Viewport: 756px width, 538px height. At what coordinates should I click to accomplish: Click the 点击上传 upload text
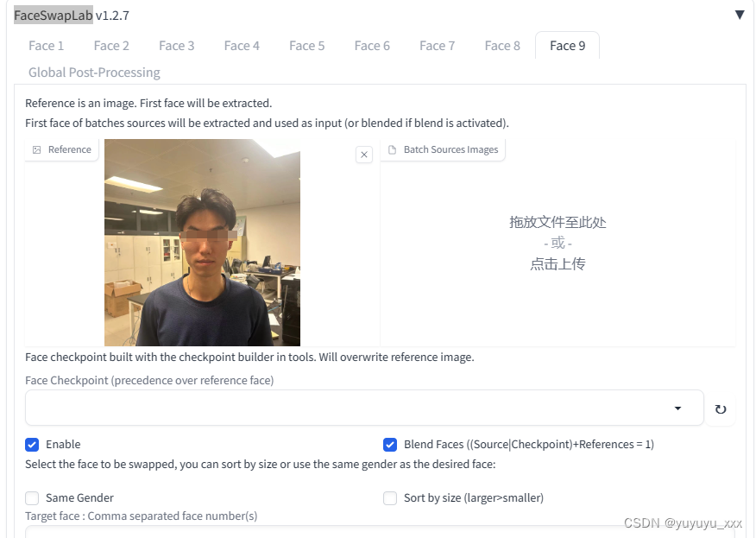558,264
